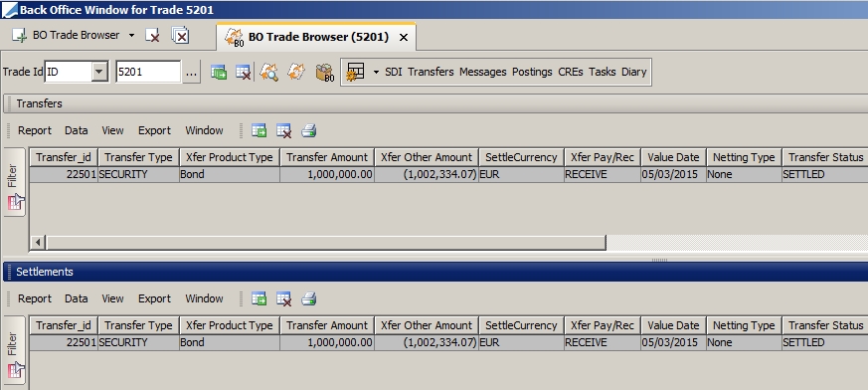Open the Transfers view in top toolbar

pyautogui.click(x=431, y=72)
